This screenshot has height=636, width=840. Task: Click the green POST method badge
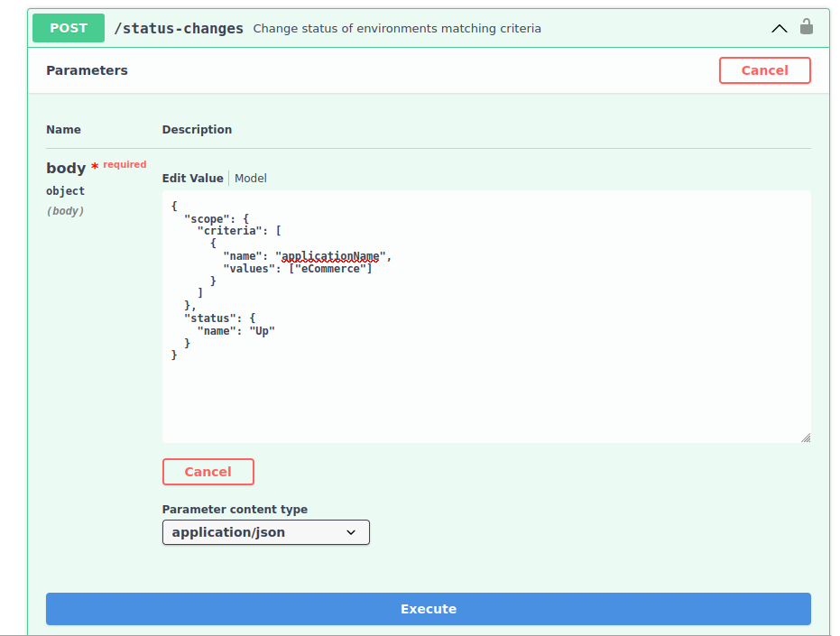click(69, 28)
